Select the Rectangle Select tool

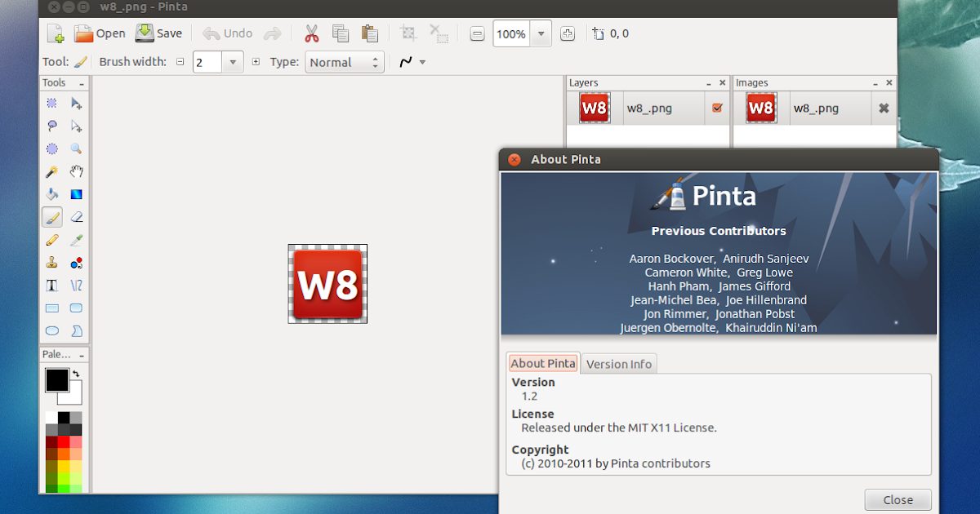pos(51,103)
